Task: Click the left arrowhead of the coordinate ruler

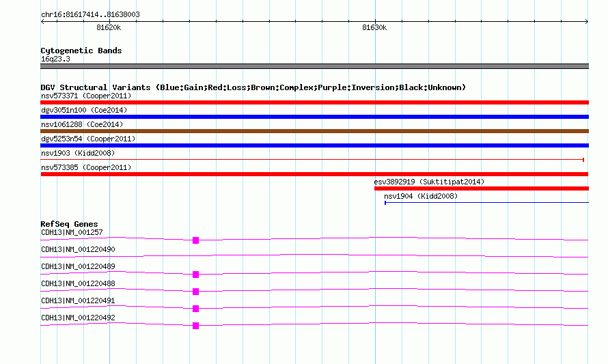Action: (42, 22)
